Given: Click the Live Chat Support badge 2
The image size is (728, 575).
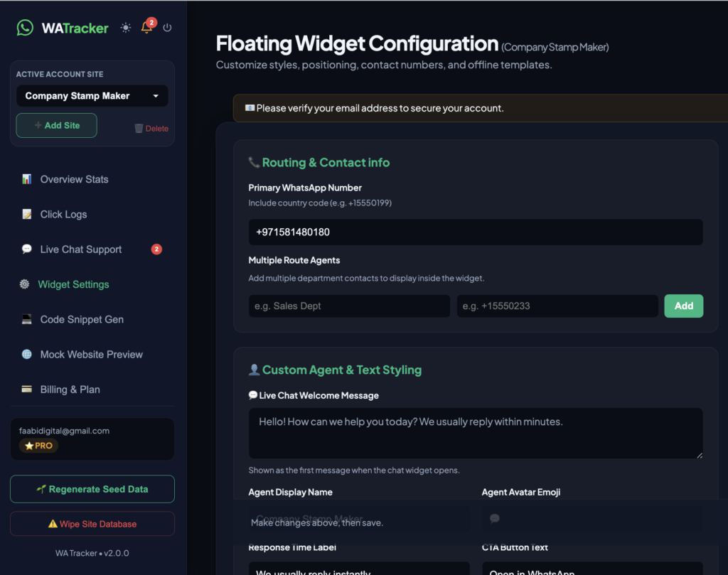Looking at the screenshot, I should (156, 249).
